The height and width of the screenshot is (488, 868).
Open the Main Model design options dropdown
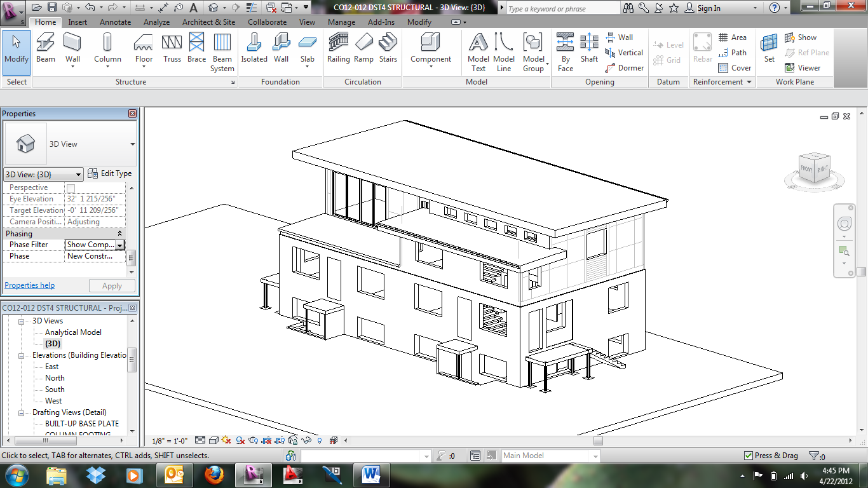point(595,455)
